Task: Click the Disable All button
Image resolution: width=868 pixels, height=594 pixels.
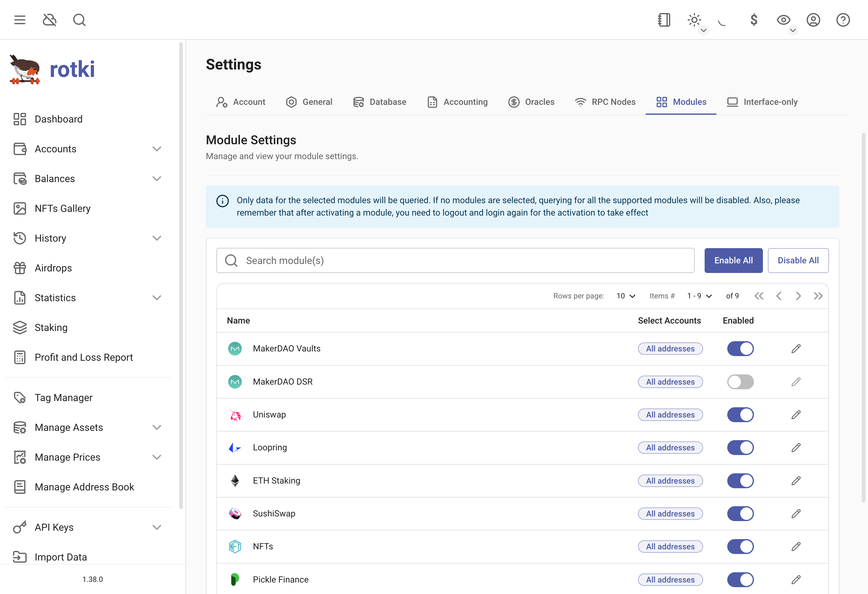Action: click(x=798, y=261)
